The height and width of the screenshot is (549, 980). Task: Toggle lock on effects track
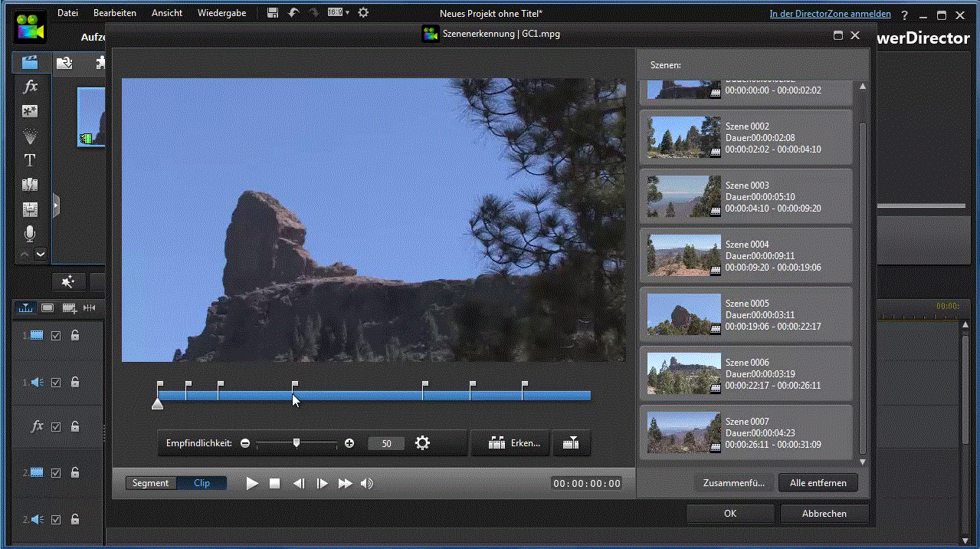tap(75, 426)
